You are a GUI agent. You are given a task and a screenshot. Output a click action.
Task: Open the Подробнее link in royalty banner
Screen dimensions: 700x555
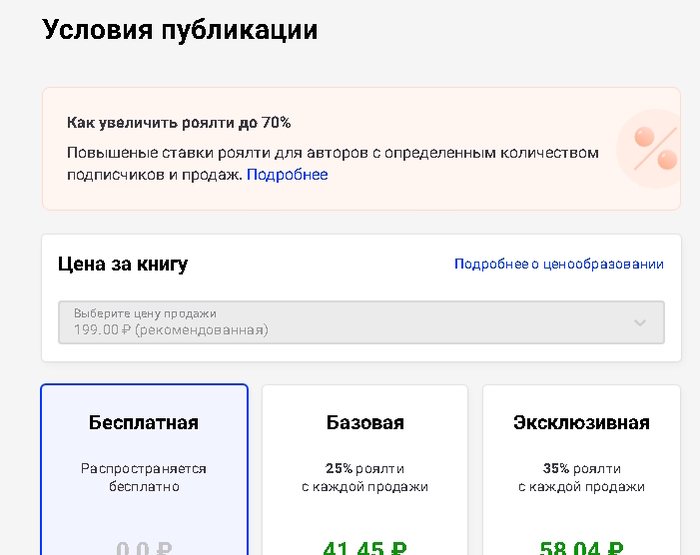[287, 175]
